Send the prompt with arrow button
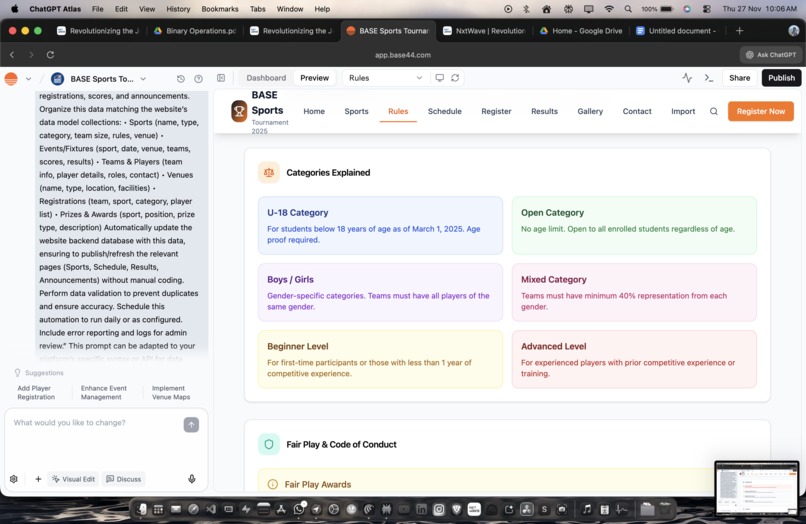Screen dimensions: 806x524 [191, 425]
